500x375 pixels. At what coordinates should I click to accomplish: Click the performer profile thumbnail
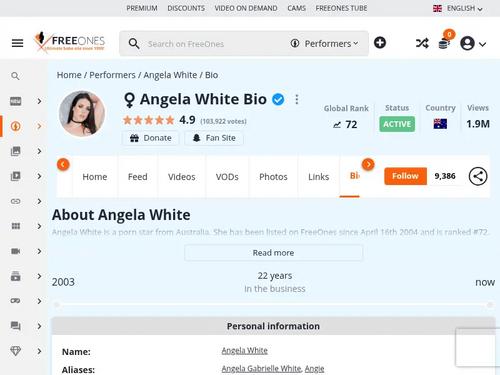tap(82, 114)
